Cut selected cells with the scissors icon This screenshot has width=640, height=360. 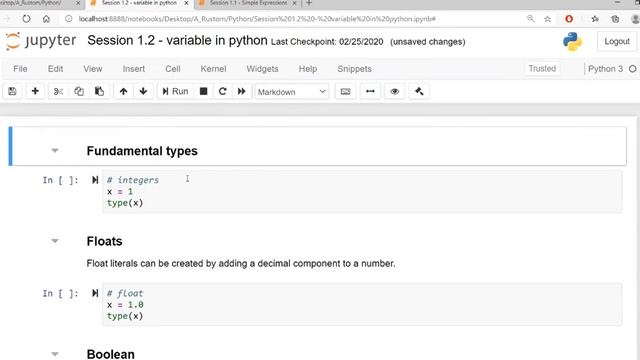tap(58, 91)
